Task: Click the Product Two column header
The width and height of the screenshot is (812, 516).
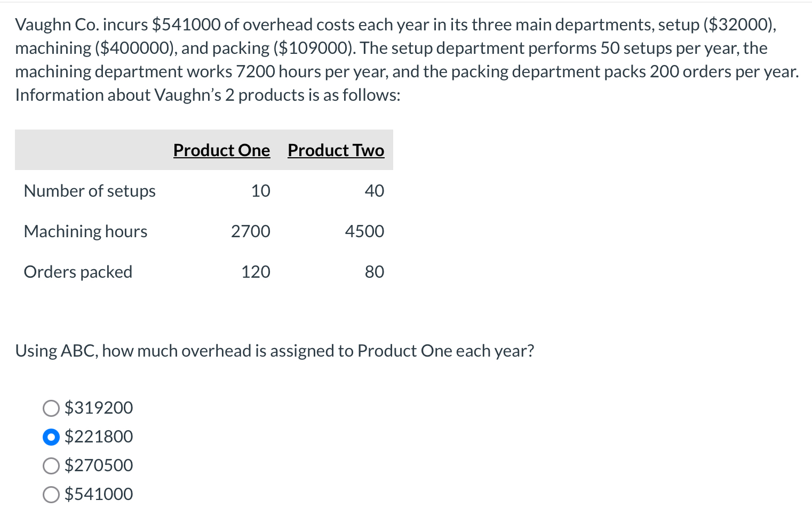Action: [336, 150]
